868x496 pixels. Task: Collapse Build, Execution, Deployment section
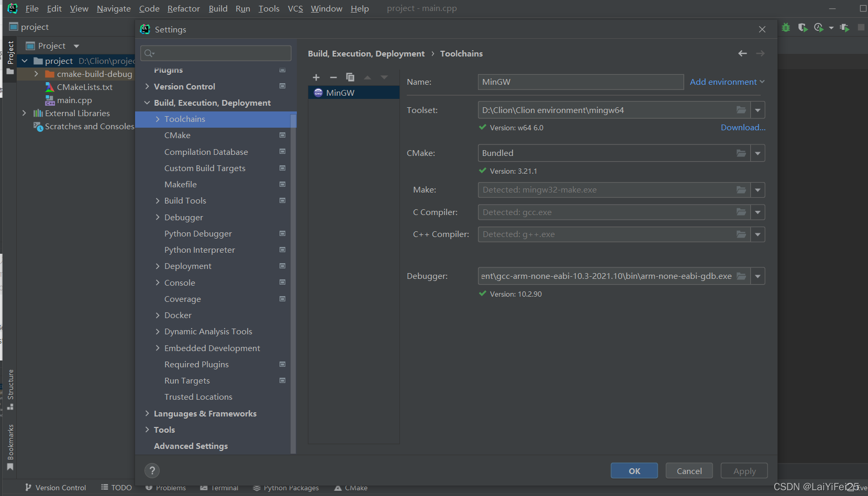click(147, 103)
